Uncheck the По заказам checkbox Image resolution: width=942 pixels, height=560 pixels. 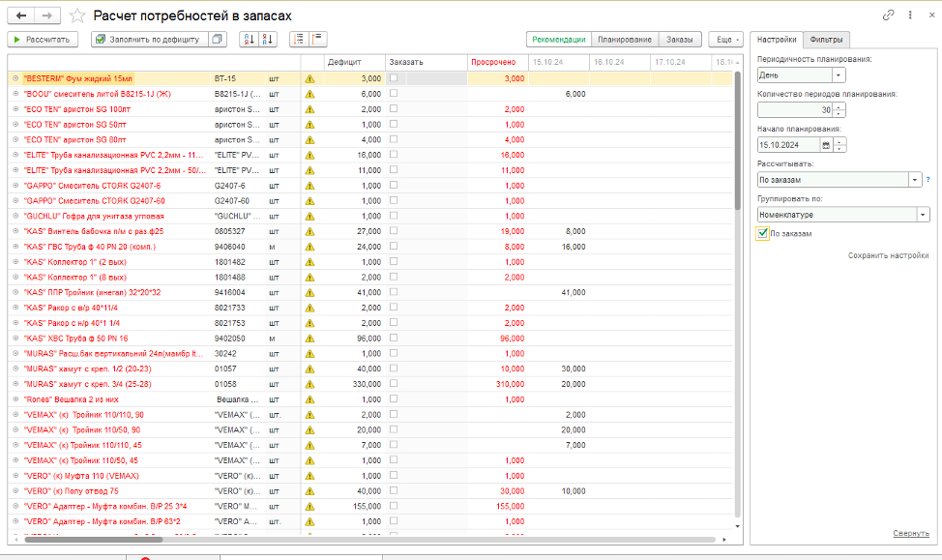click(x=763, y=233)
